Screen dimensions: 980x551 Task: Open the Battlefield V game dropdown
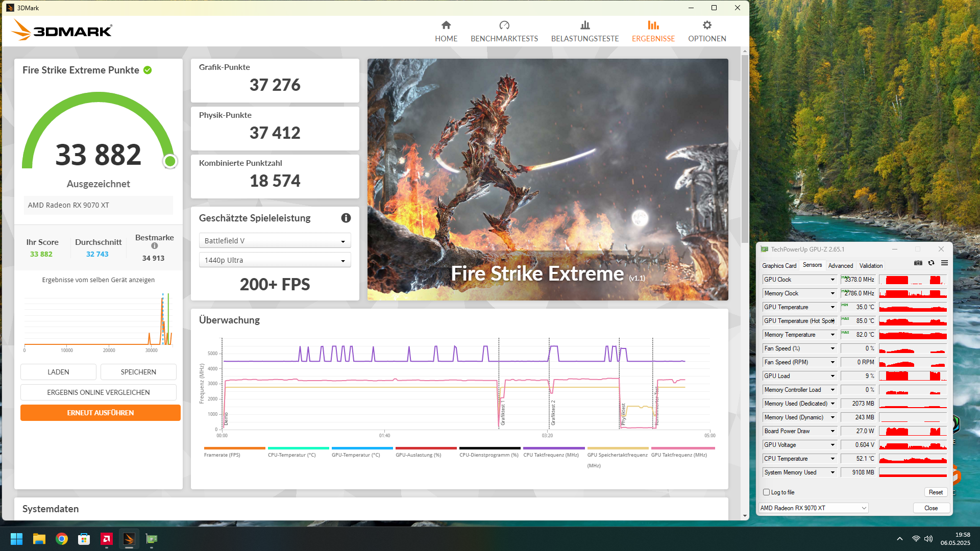275,241
